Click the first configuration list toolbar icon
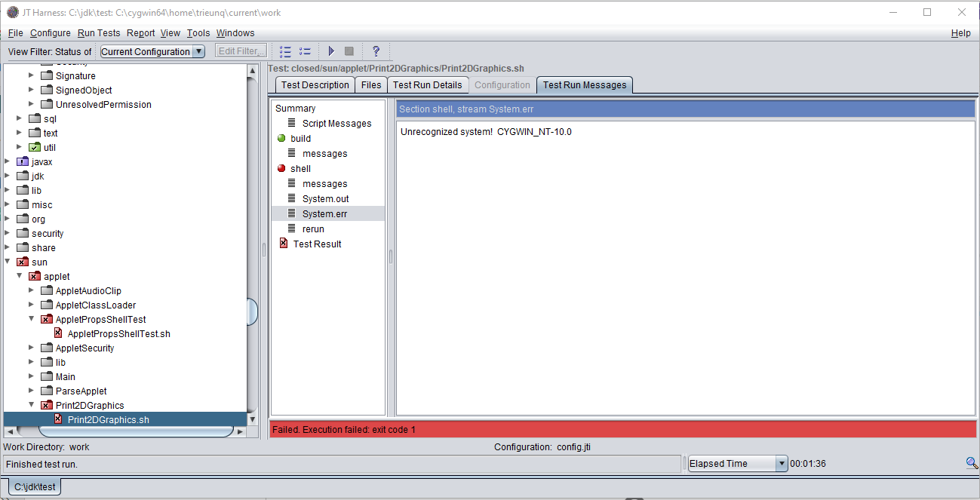Viewport: 980px width, 500px height. click(x=285, y=51)
